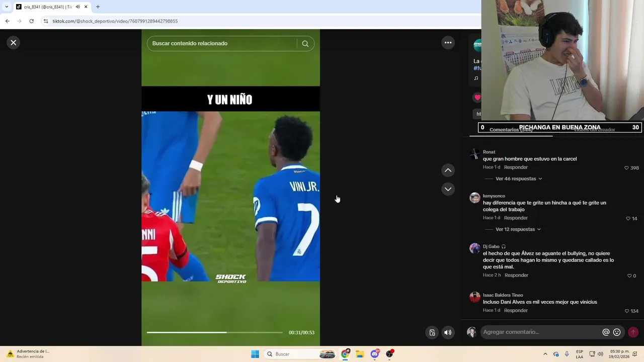
Task: Type in Buscar contenido relacionado field
Action: (222, 43)
